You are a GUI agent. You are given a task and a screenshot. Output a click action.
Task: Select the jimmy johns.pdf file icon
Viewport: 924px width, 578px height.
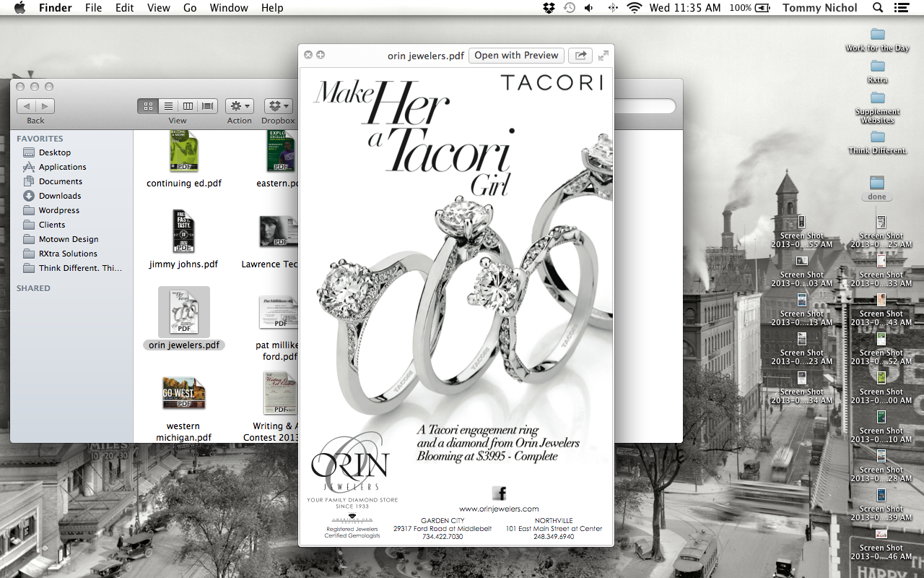click(x=184, y=231)
